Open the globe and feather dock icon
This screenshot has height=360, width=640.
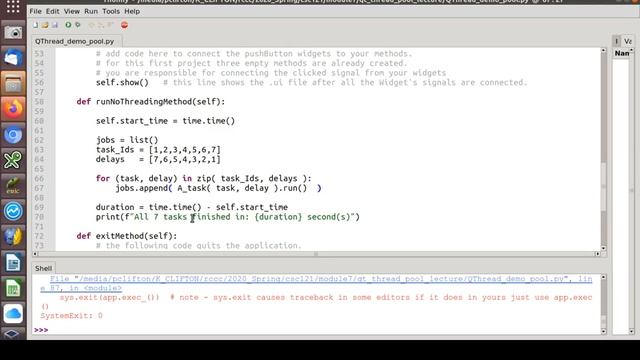point(13,237)
